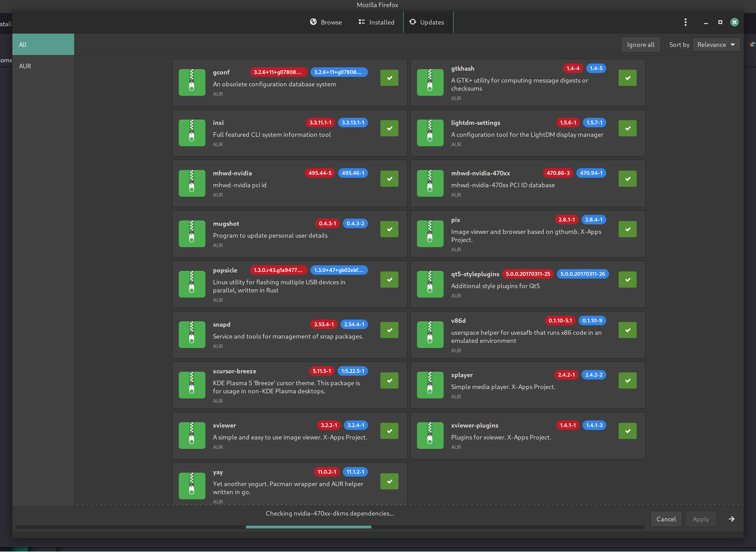
Task: Click the snapd package icon
Action: point(192,335)
